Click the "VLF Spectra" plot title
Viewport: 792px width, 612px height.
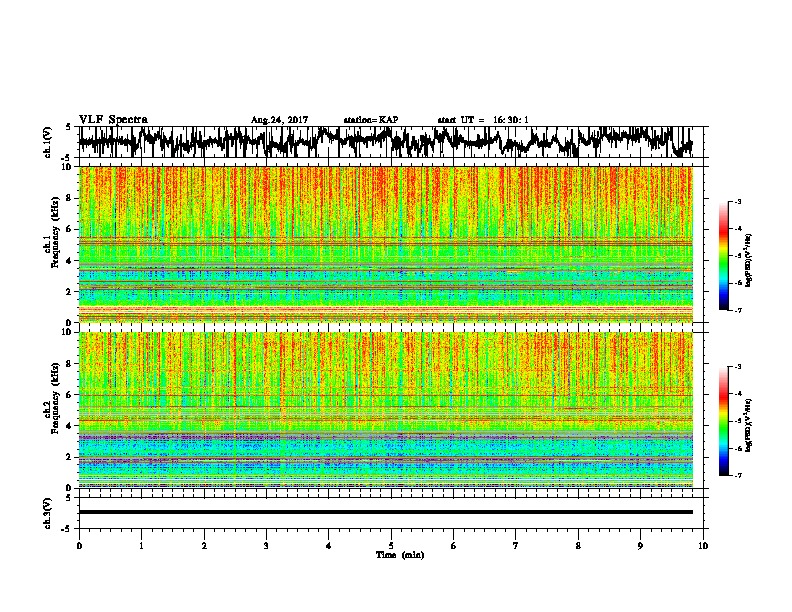(x=113, y=120)
